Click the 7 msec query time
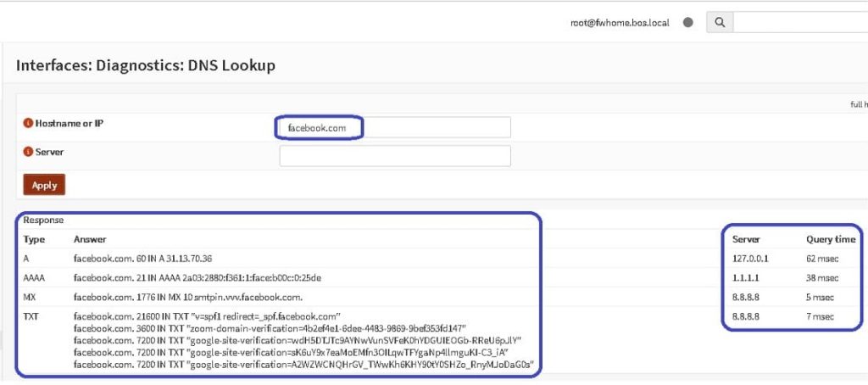868x385 pixels. pyautogui.click(x=821, y=317)
